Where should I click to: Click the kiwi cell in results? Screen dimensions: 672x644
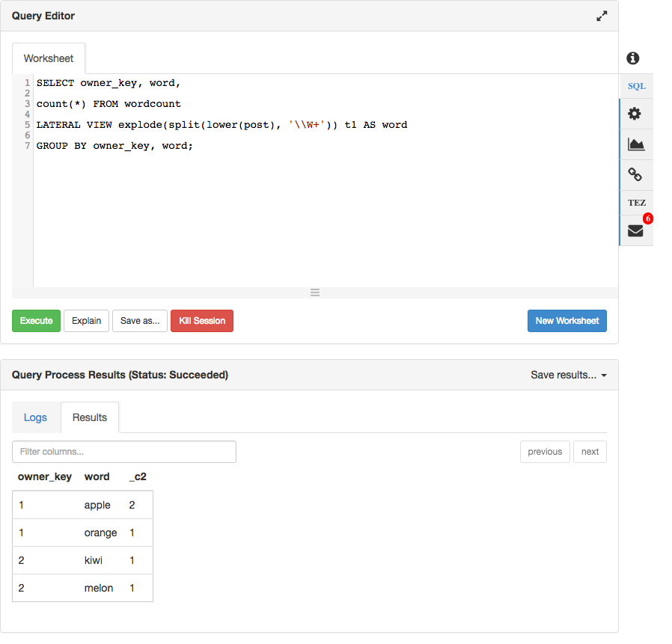tap(94, 560)
